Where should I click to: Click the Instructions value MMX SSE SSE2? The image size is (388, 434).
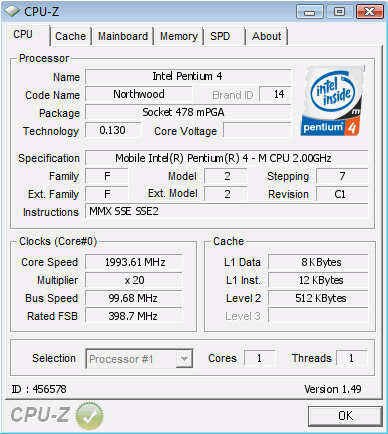(227, 211)
